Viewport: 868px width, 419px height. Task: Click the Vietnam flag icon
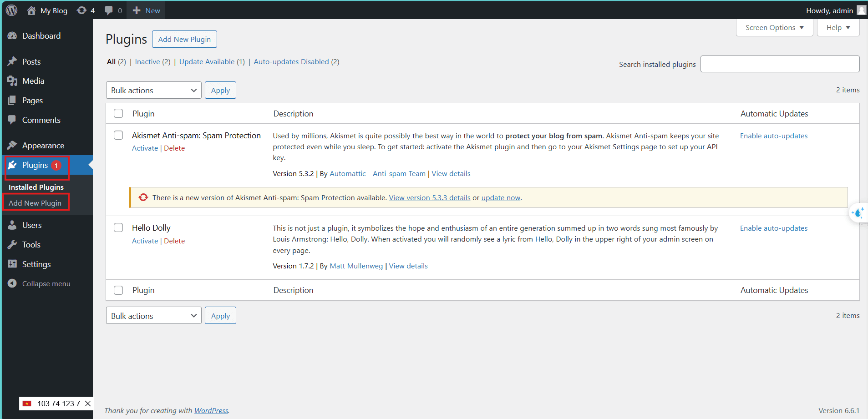[27, 404]
